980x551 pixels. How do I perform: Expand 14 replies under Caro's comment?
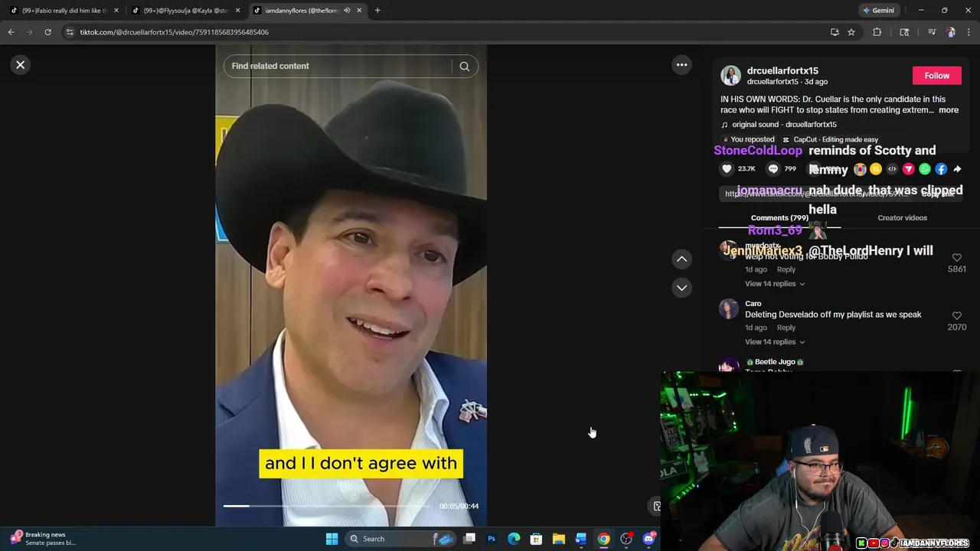pyautogui.click(x=774, y=342)
